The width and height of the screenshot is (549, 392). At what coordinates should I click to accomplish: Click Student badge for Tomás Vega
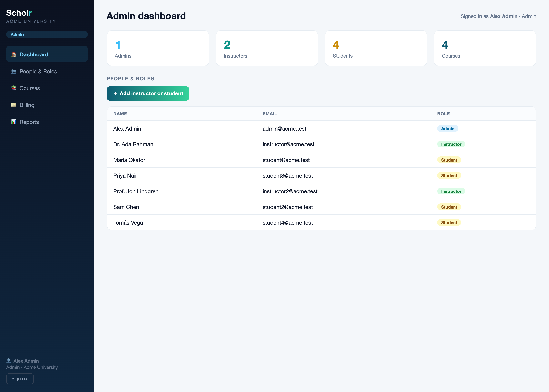(449, 223)
